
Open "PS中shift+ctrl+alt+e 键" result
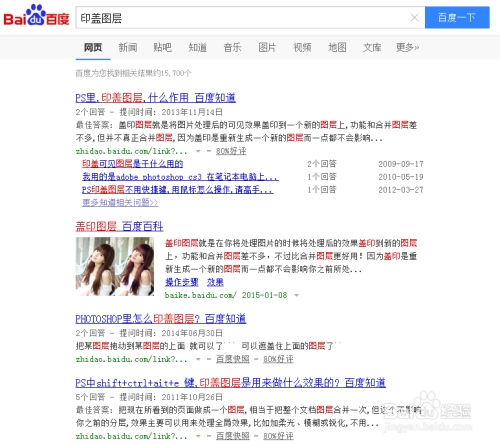(230, 383)
